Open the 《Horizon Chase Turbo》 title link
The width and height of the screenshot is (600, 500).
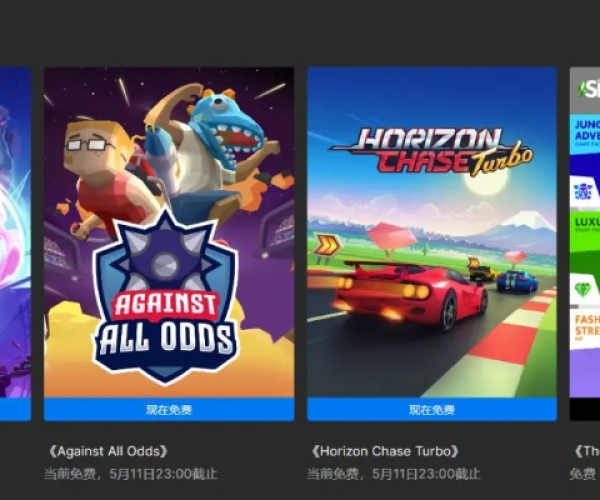[x=384, y=451]
